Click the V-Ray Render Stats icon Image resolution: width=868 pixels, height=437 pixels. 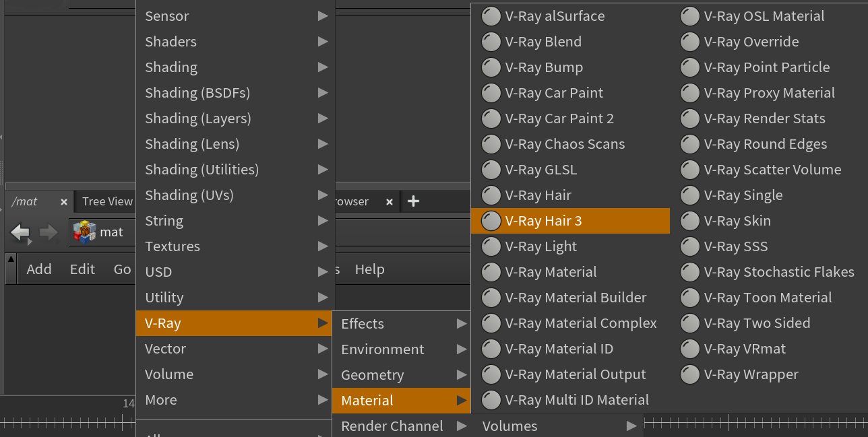tap(690, 119)
